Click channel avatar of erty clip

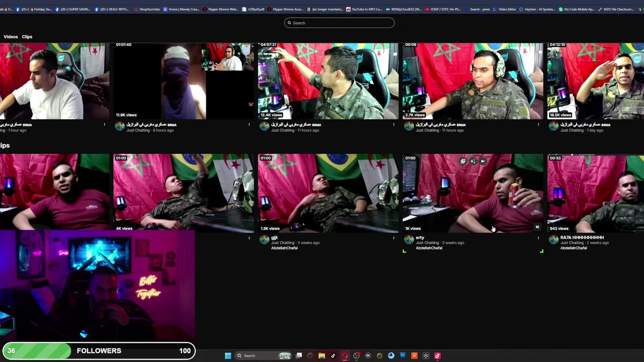tap(409, 239)
